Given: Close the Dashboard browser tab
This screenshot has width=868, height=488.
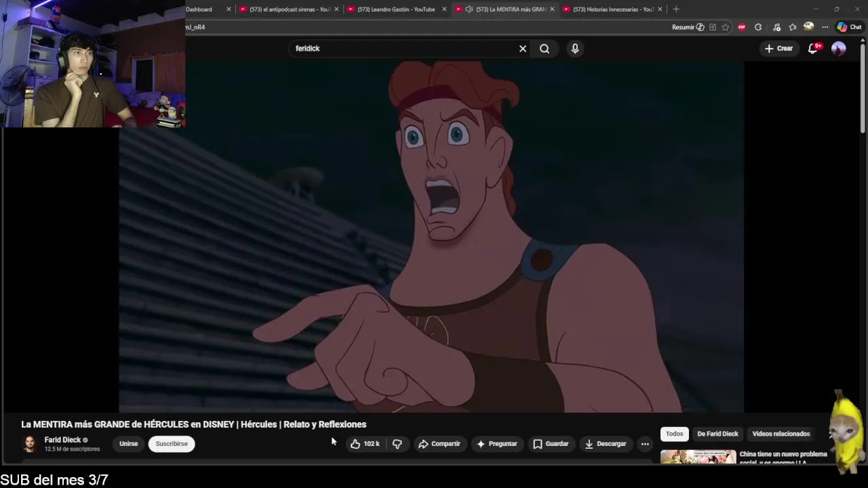Looking at the screenshot, I should (x=229, y=9).
